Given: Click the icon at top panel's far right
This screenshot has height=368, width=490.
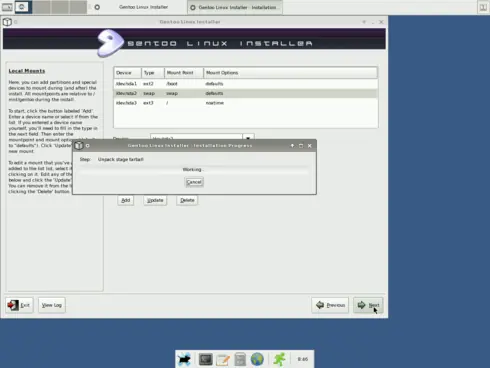Looking at the screenshot, I should pos(483,7).
